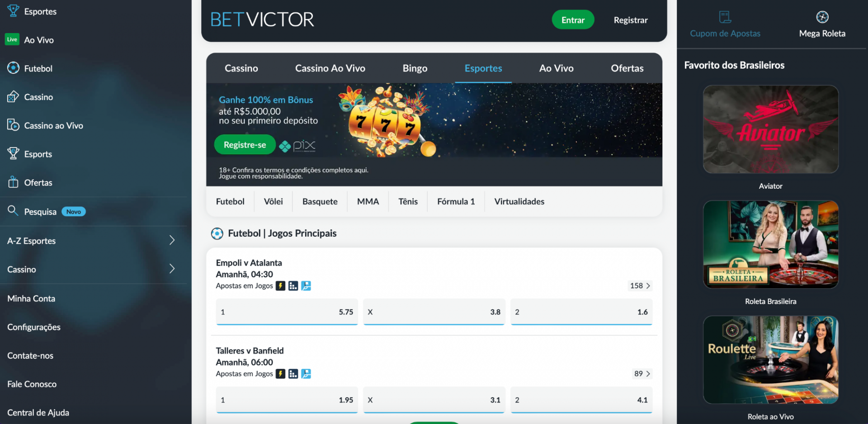
Task: Open the Roleta Brasileira game thumbnail
Action: coord(770,244)
